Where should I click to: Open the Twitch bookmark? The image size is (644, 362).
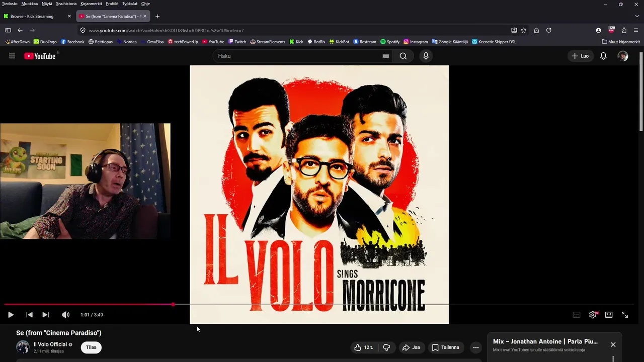pos(237,42)
